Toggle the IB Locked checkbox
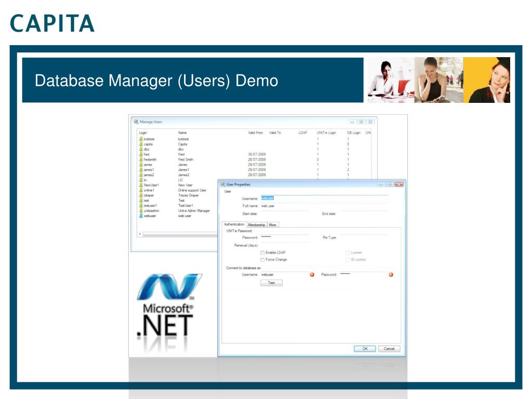Screen dimensions: 532x399 click(348, 260)
